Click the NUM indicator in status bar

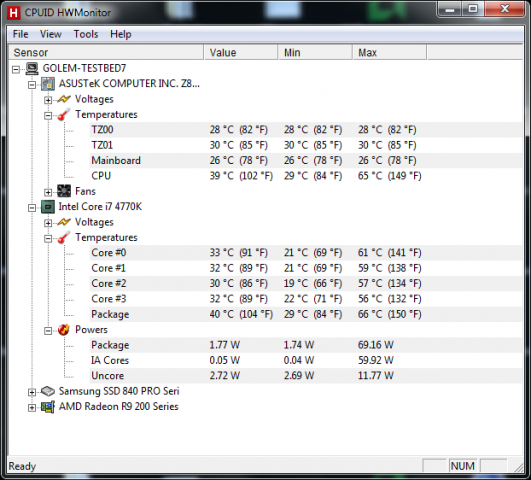click(x=463, y=466)
